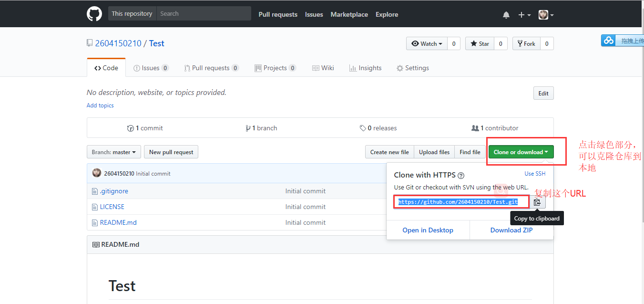Open Issues in top navigation
The image size is (644, 304).
tap(314, 14)
